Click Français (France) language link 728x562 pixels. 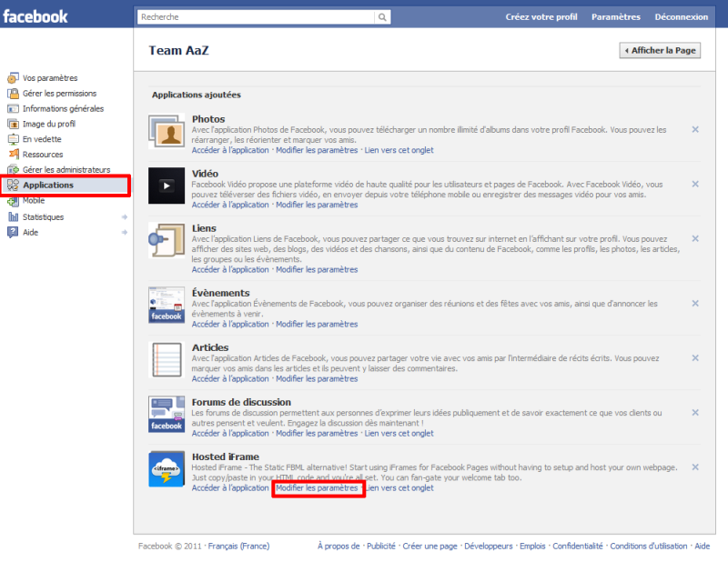point(238,546)
